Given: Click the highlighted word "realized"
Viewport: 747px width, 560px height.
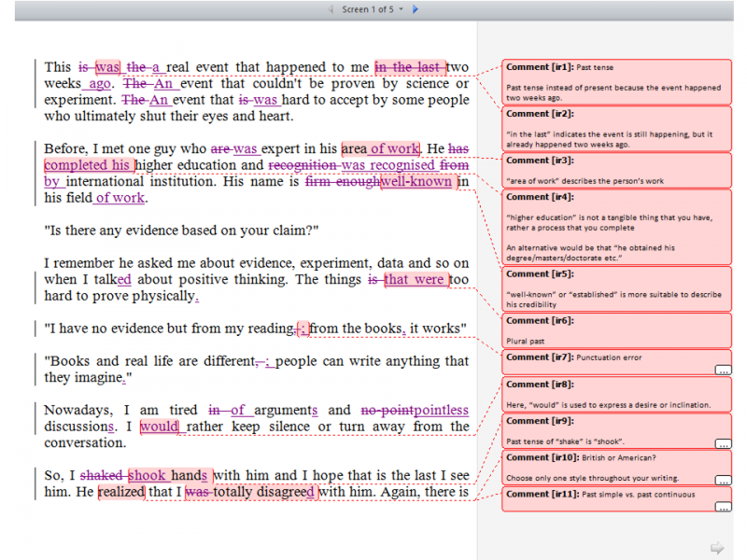Looking at the screenshot, I should point(121,492).
